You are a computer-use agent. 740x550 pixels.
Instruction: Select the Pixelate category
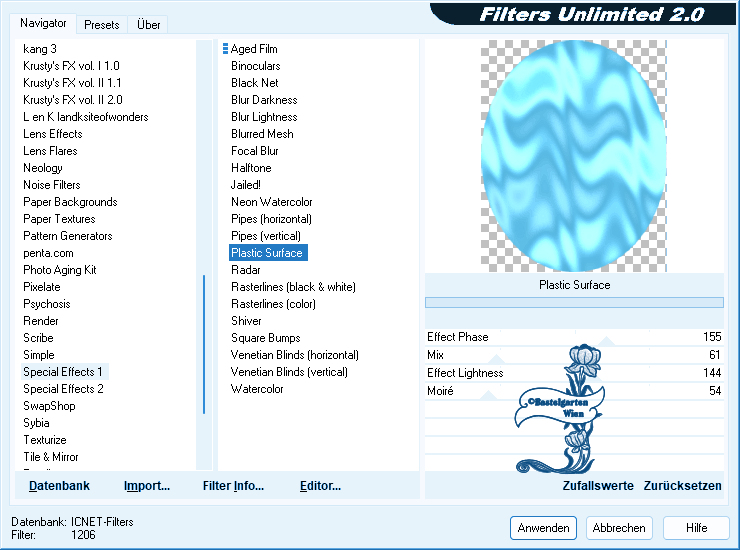coord(42,287)
